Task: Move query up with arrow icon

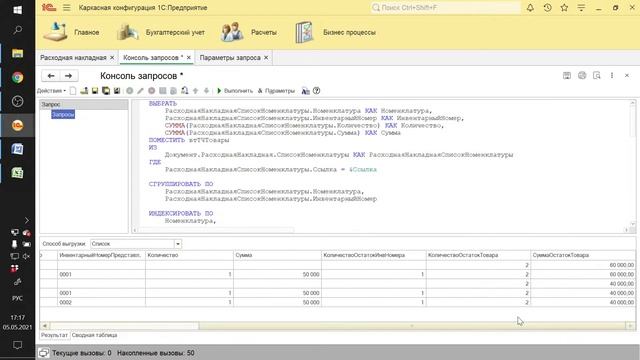Action: point(196,91)
